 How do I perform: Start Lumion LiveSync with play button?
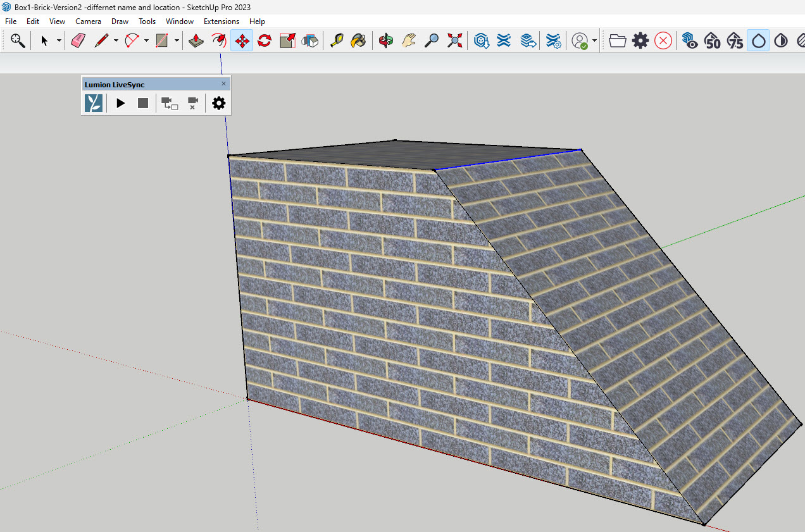point(121,103)
